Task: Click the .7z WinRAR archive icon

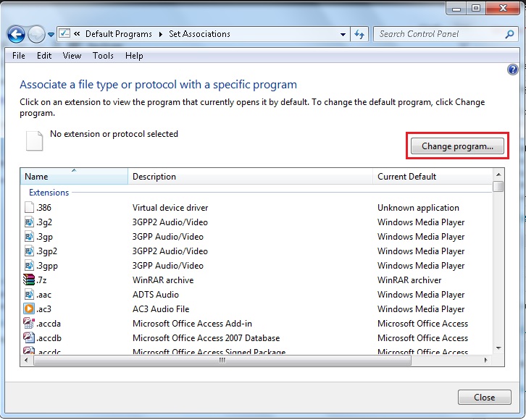Action: pyautogui.click(x=29, y=280)
